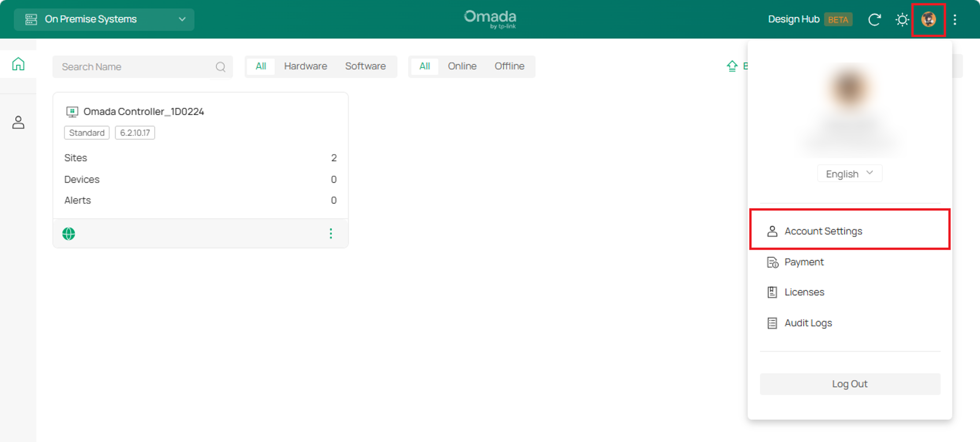Expand the English language dropdown
This screenshot has width=980, height=442.
[x=850, y=174]
